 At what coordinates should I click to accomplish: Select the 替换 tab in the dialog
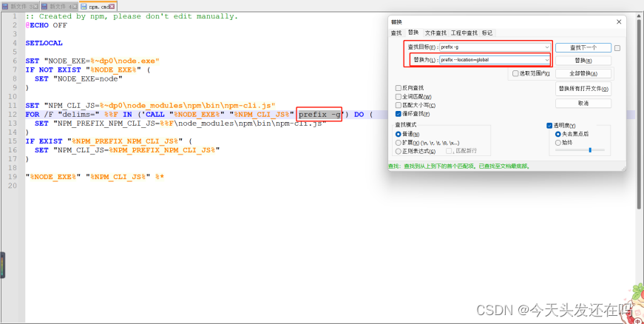pyautogui.click(x=413, y=33)
